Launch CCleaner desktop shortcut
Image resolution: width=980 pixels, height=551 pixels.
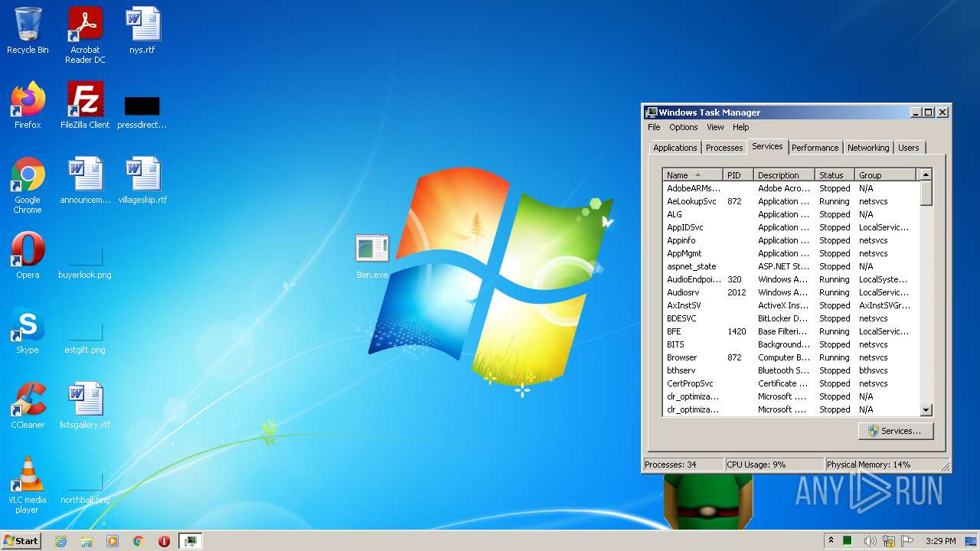28,406
